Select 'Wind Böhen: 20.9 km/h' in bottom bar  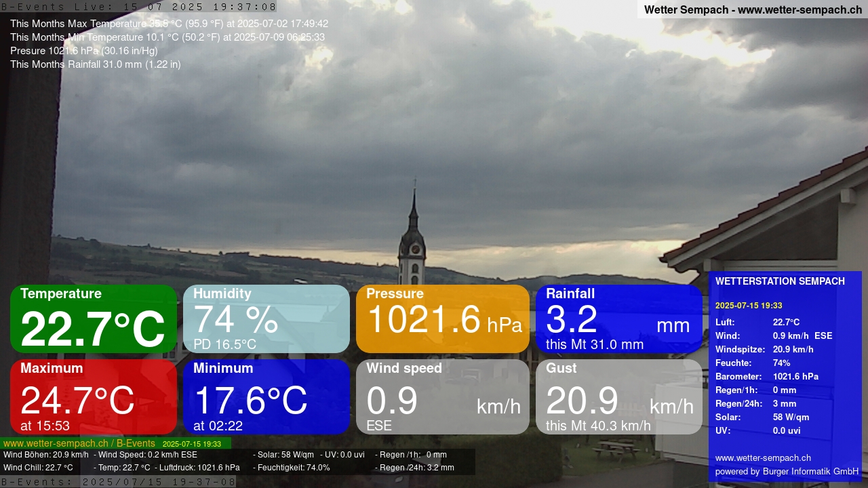pos(46,455)
